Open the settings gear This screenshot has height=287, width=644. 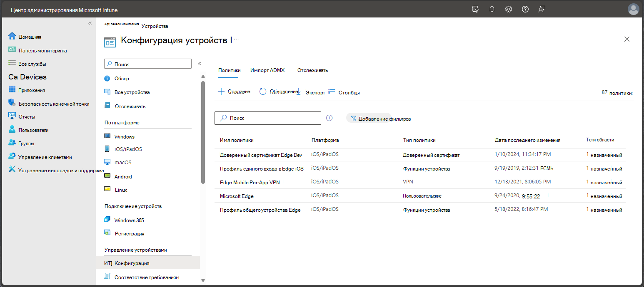(x=509, y=9)
